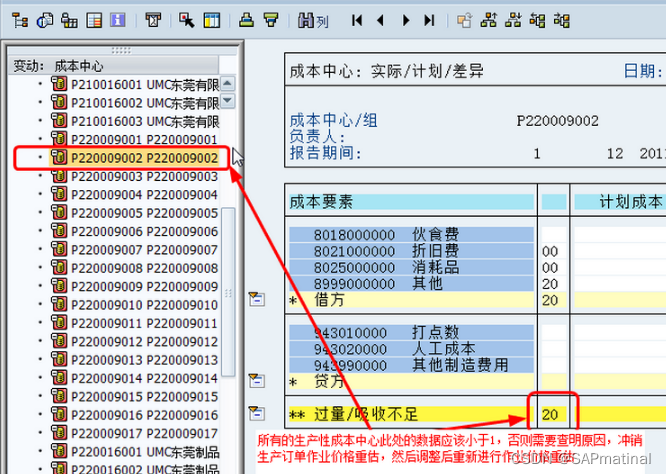Click cost element 8021000000 折旧费 row

click(x=411, y=251)
